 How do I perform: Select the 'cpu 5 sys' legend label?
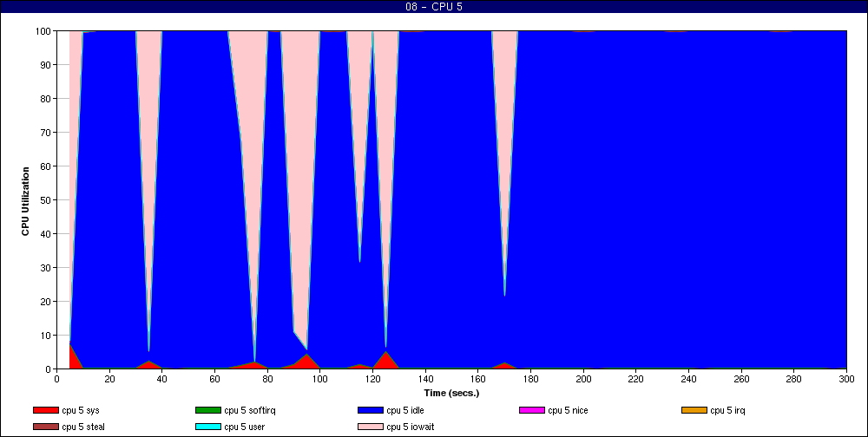[x=81, y=410]
